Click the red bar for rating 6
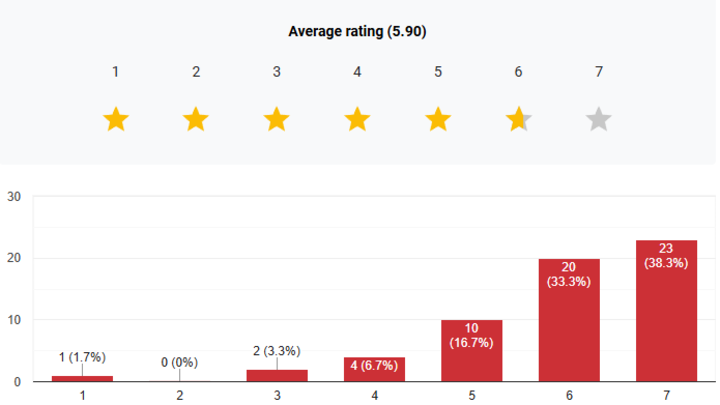 click(569, 330)
